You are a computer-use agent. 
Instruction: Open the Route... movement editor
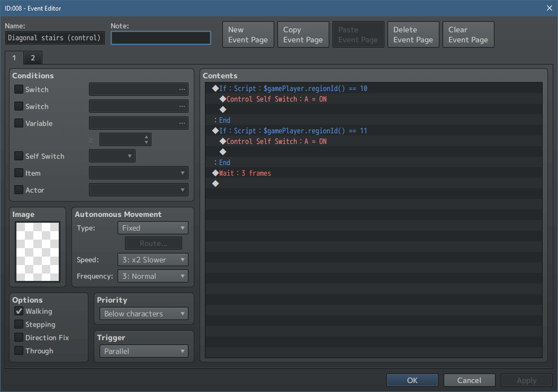(153, 243)
